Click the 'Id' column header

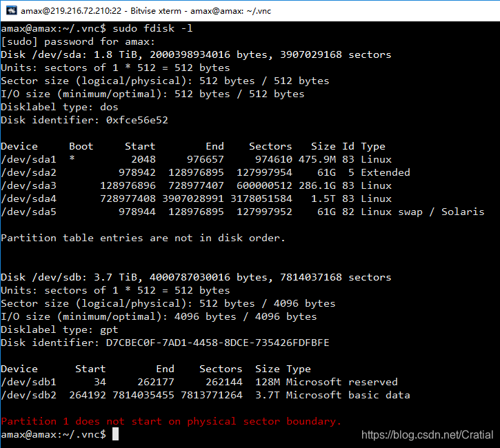coord(348,146)
